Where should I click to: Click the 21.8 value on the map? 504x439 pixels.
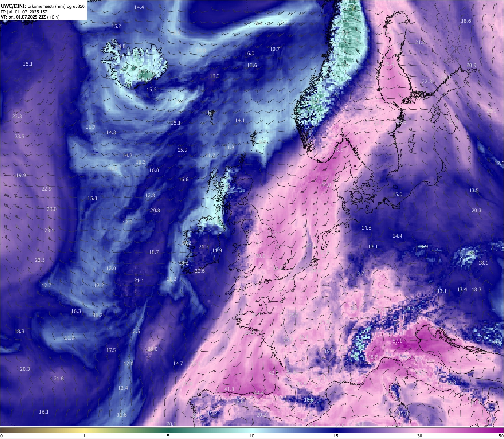59,378
